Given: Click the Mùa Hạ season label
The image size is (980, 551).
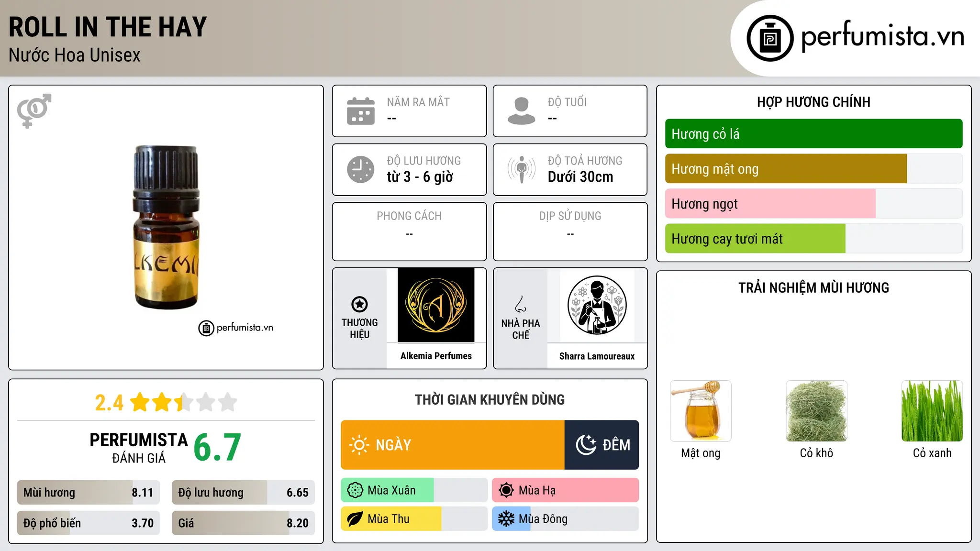Looking at the screenshot, I should pyautogui.click(x=537, y=490).
